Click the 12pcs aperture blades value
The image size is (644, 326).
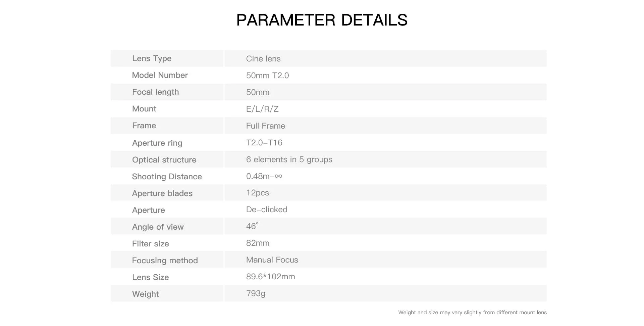(258, 193)
